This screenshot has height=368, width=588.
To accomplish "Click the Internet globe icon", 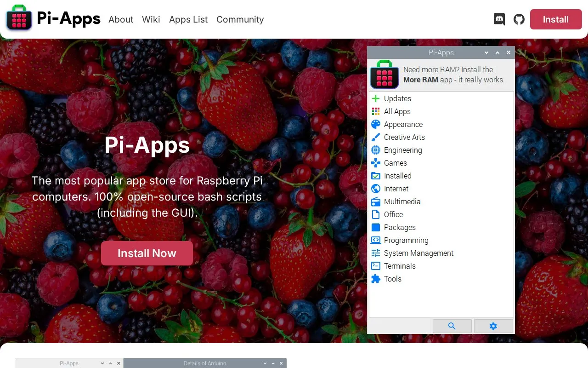I will coord(376,189).
